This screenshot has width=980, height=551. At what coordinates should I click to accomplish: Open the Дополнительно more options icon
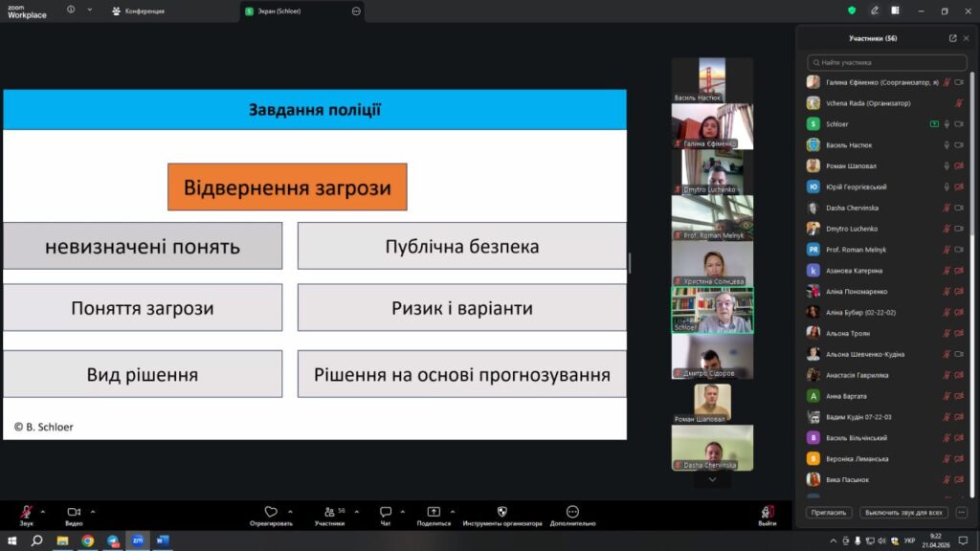[x=572, y=512]
